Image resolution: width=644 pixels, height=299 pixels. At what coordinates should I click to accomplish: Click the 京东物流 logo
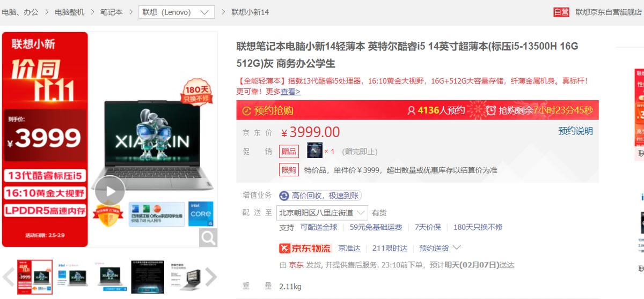tap(305, 248)
